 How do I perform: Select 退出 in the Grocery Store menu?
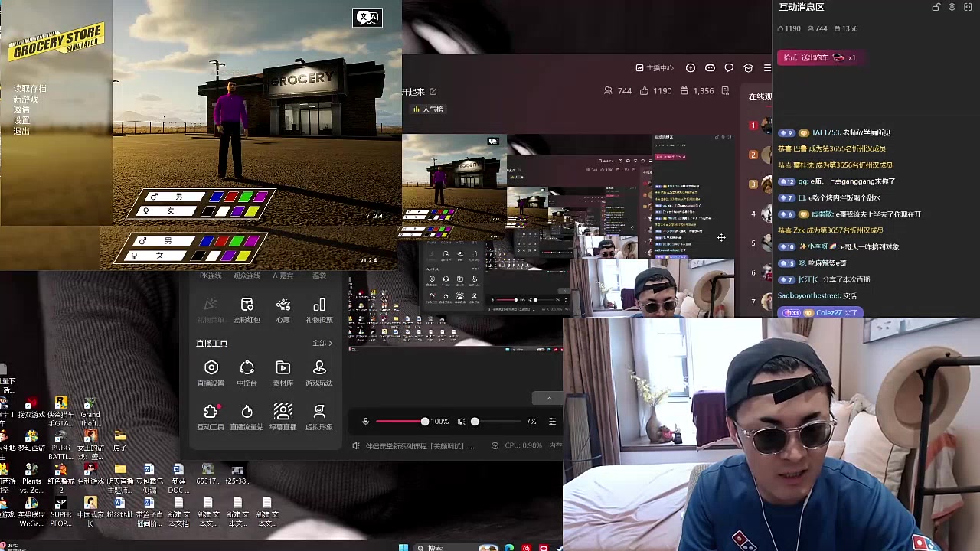21,132
